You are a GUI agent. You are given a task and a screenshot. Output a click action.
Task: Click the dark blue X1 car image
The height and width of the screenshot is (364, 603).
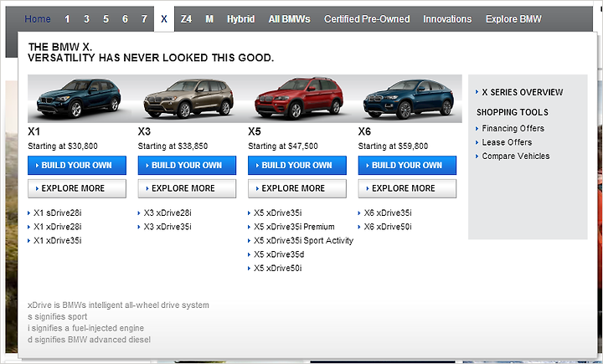[x=79, y=98]
